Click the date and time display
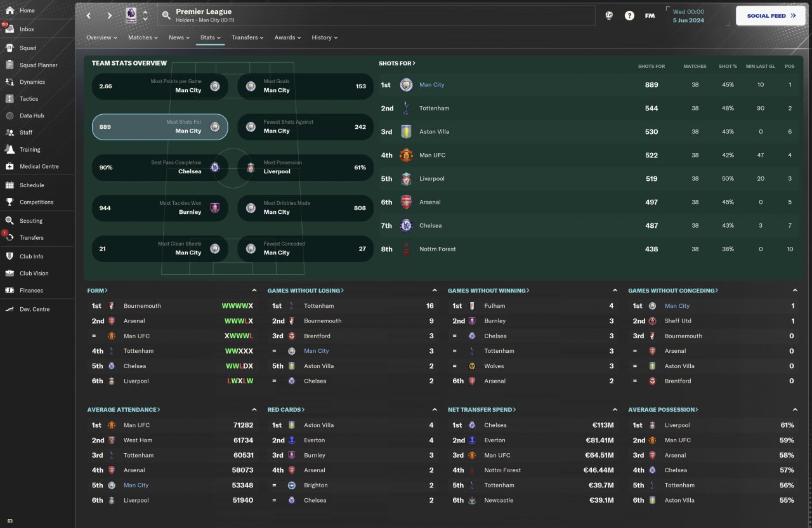This screenshot has width=812, height=528. coord(688,16)
